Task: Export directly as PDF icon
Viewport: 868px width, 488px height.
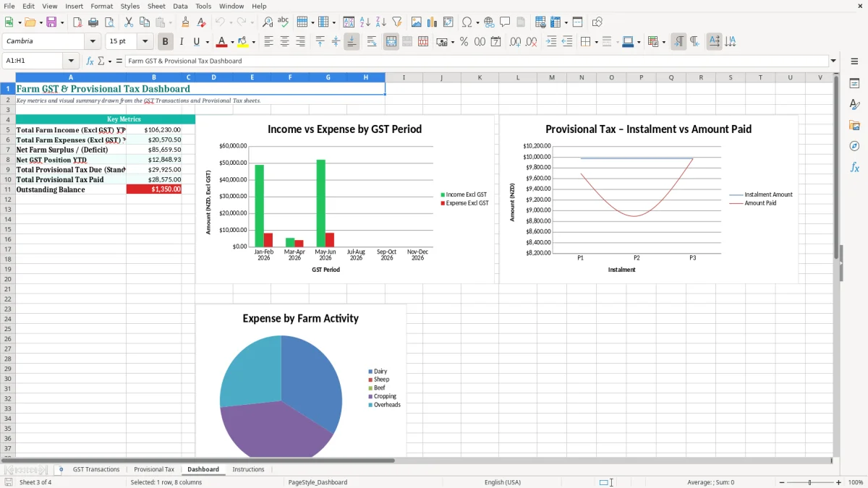Action: pos(77,22)
